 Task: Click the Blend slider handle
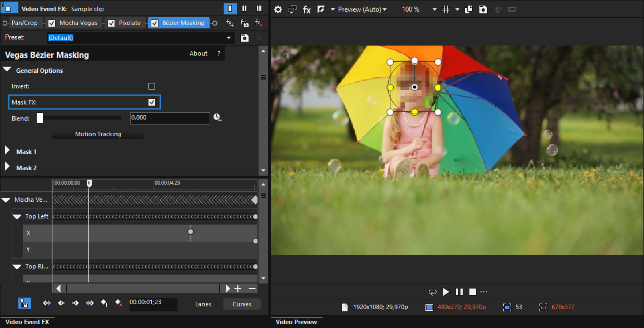tap(40, 118)
